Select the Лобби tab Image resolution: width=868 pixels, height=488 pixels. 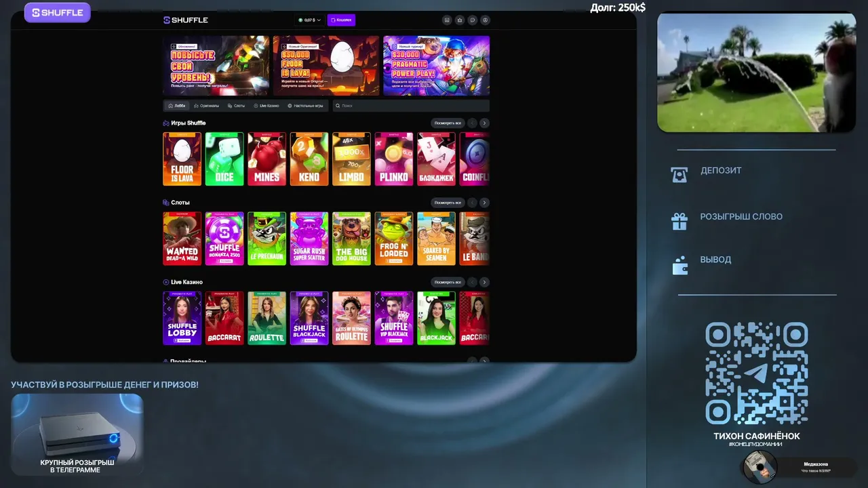177,106
